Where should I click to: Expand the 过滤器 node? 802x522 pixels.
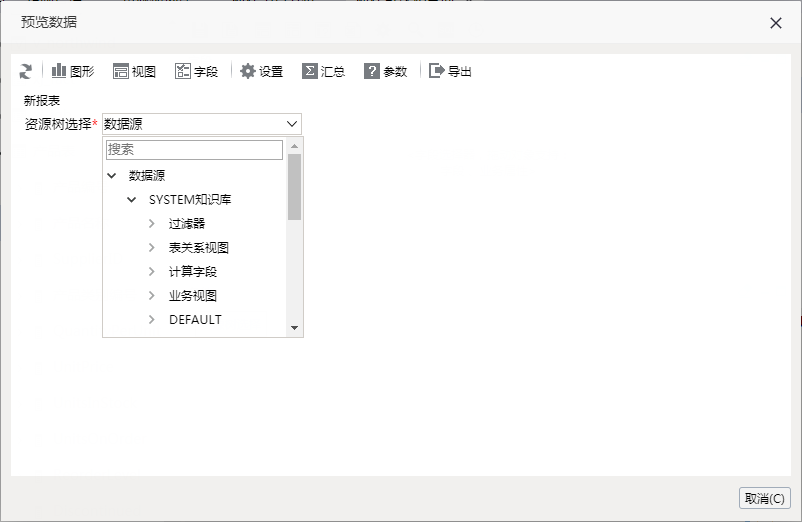coord(151,223)
